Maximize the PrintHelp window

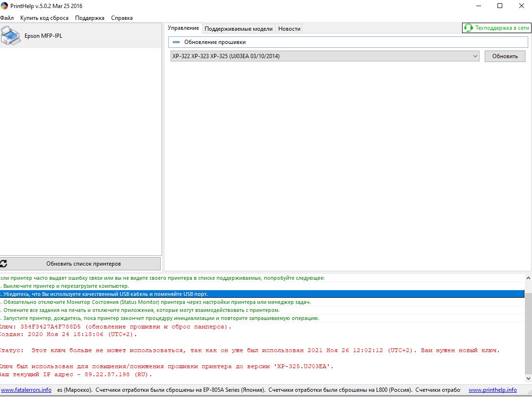(500, 6)
